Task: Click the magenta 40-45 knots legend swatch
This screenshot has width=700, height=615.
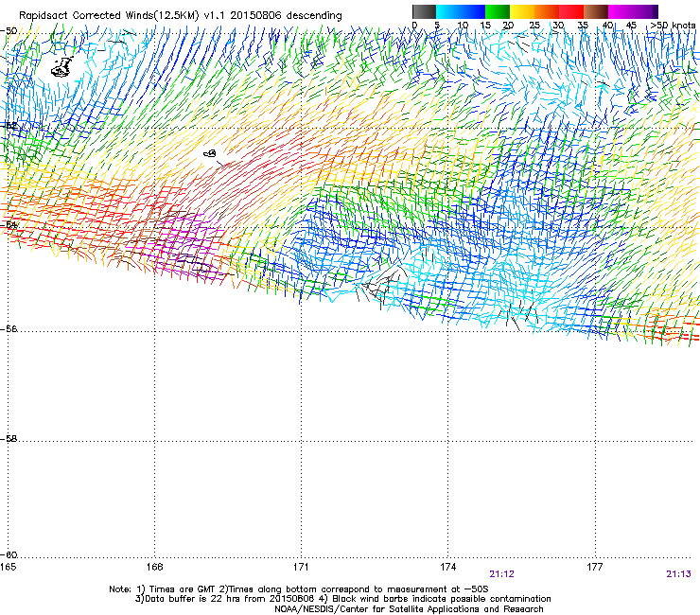Action: (x=621, y=11)
